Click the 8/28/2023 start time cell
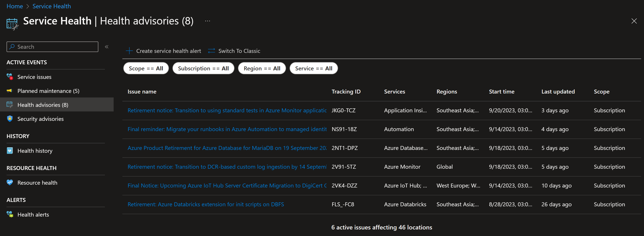Viewport: 644px width, 236px height. click(510, 204)
